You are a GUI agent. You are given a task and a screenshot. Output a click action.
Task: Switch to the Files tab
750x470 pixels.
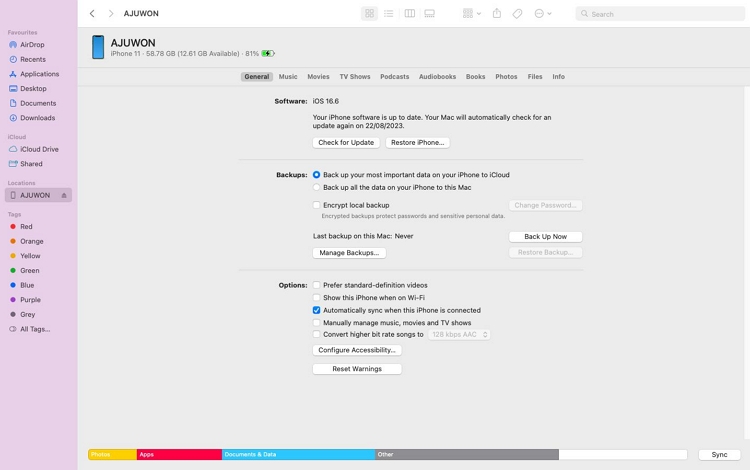pyautogui.click(x=535, y=77)
